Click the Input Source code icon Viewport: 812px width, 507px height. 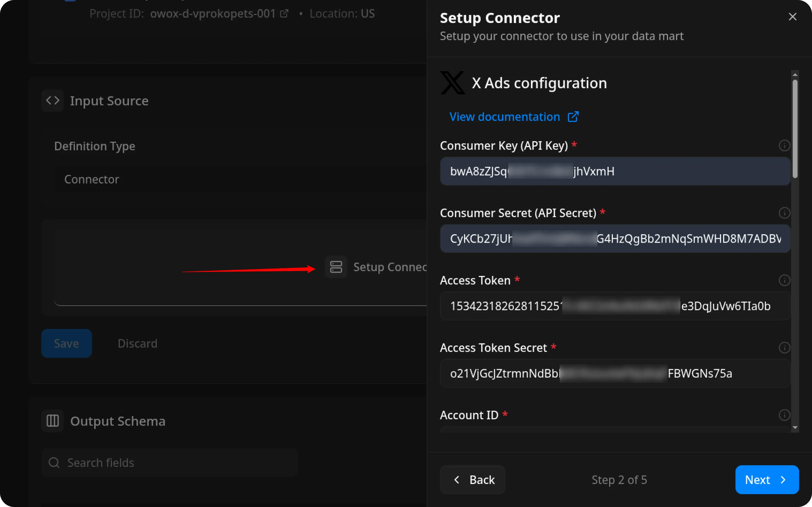click(53, 100)
